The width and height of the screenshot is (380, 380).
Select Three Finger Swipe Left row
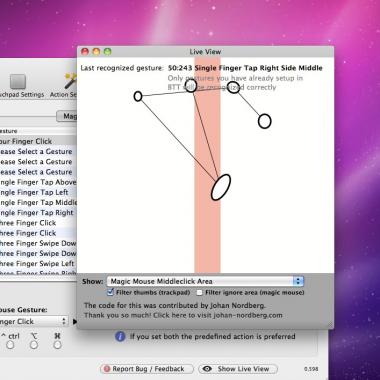[x=38, y=264]
